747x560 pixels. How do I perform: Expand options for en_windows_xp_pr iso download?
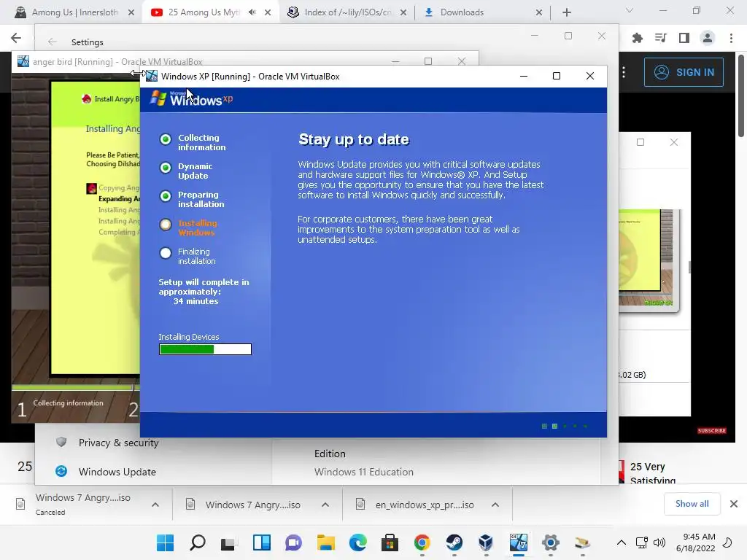(495, 505)
